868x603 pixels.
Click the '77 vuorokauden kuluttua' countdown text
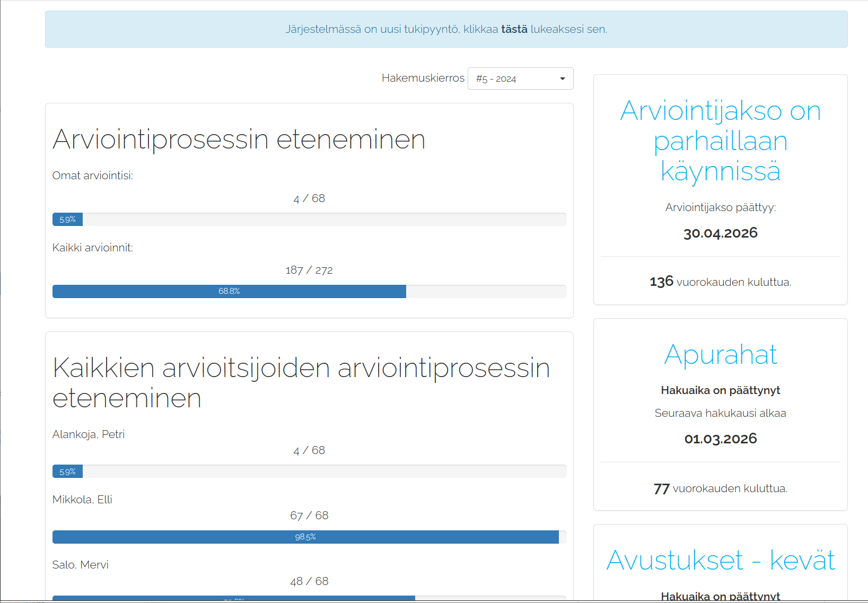(x=720, y=488)
